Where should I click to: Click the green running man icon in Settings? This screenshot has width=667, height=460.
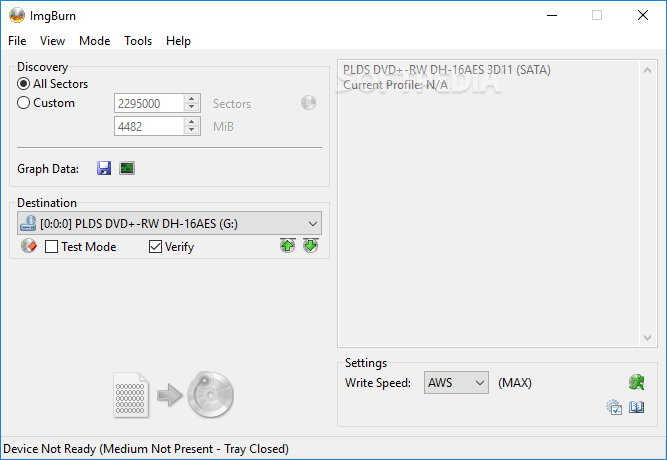pyautogui.click(x=637, y=382)
